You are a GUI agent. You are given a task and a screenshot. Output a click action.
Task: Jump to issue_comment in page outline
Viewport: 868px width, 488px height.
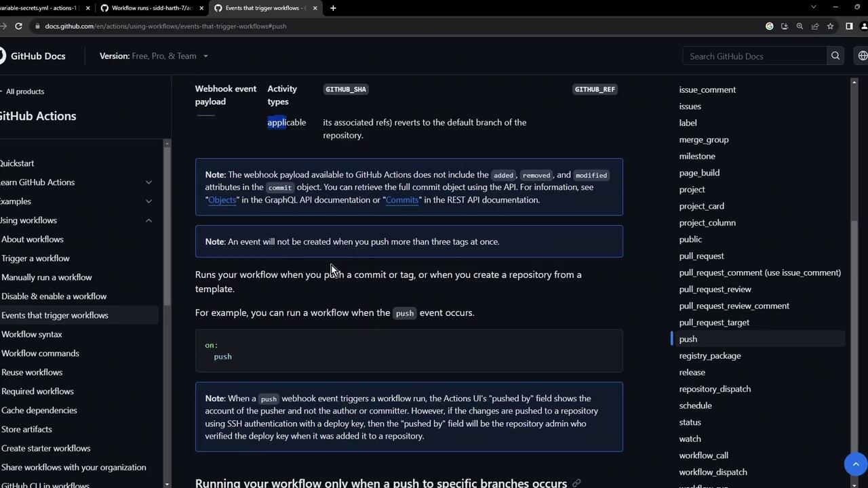(707, 89)
